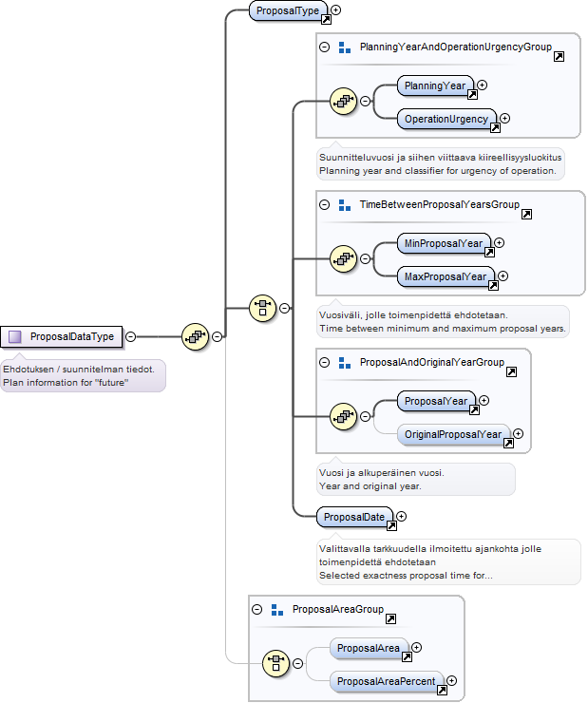Collapse the sequence inside PlanningYearAndOperationUrgencyGroup
588x703 pixels.
coord(366,101)
